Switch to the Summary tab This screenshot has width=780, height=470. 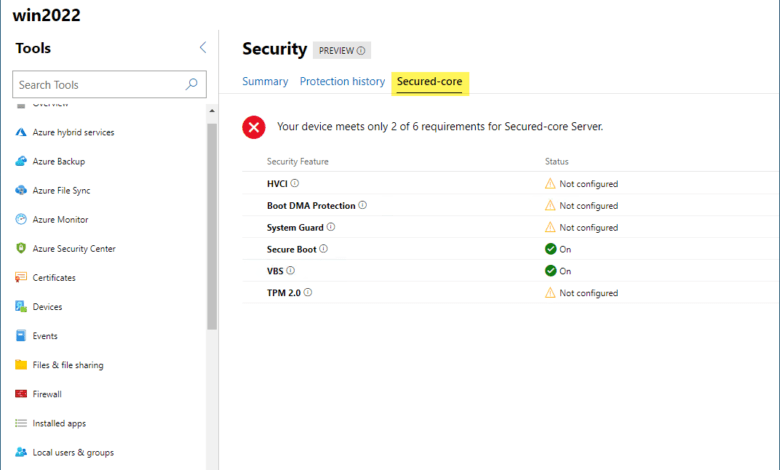point(265,81)
